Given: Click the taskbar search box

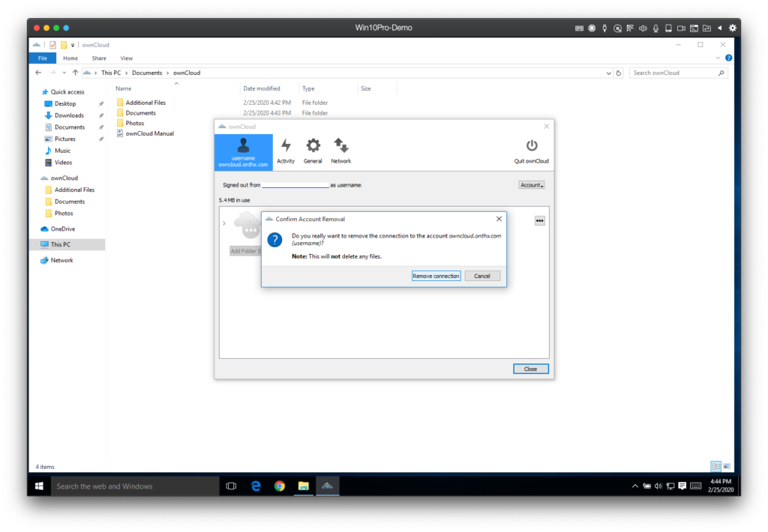Looking at the screenshot, I should (x=135, y=486).
